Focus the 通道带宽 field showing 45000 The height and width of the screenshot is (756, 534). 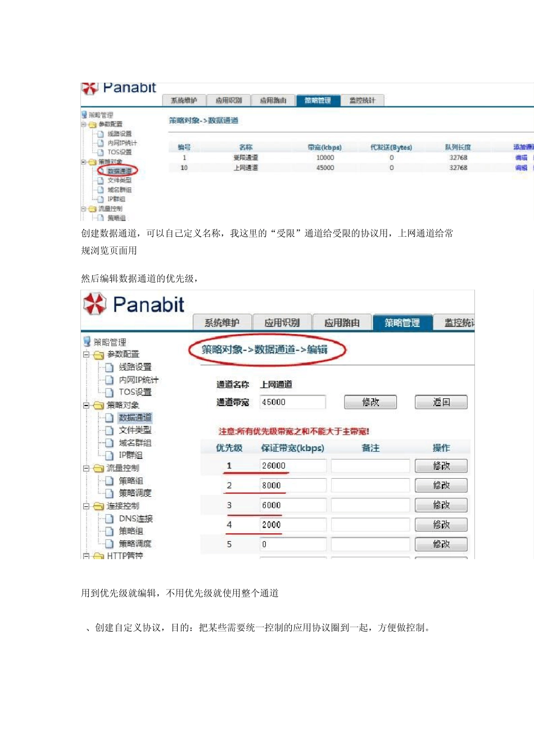(x=292, y=402)
